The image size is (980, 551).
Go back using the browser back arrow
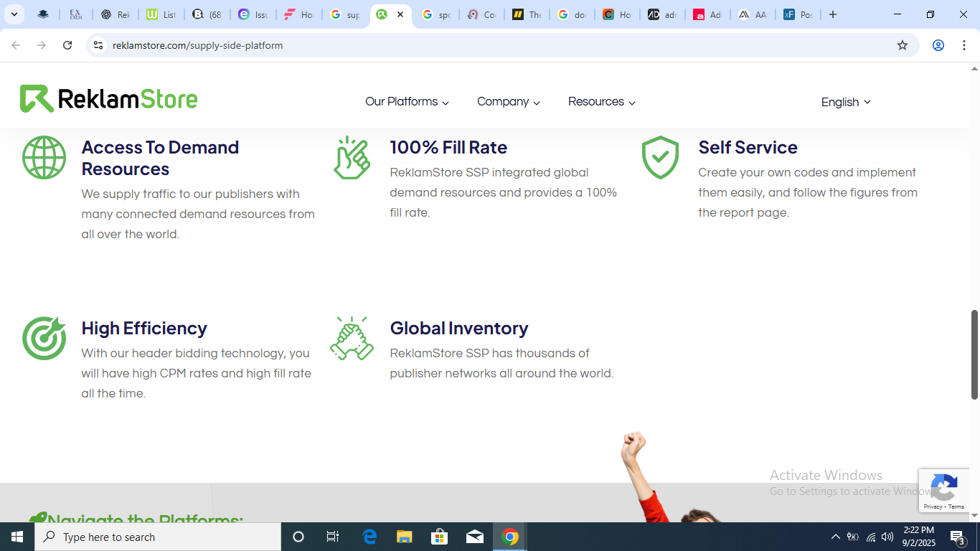[x=16, y=45]
